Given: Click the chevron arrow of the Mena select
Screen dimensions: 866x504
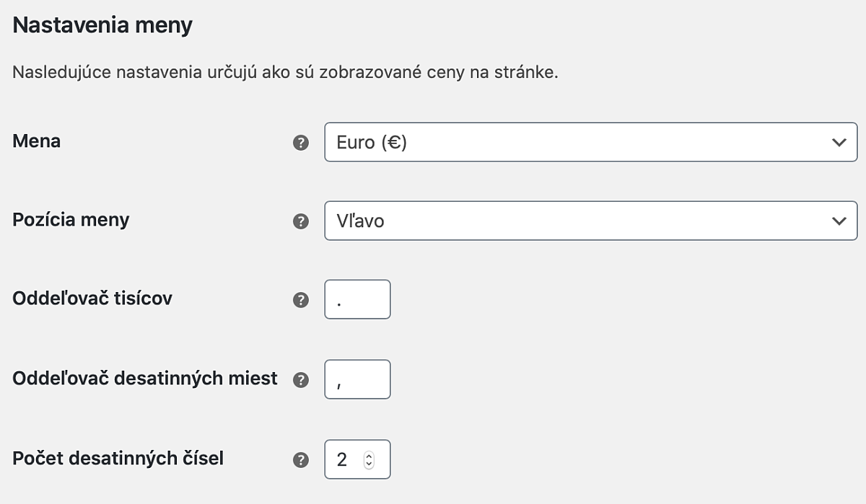Looking at the screenshot, I should click(x=839, y=142).
